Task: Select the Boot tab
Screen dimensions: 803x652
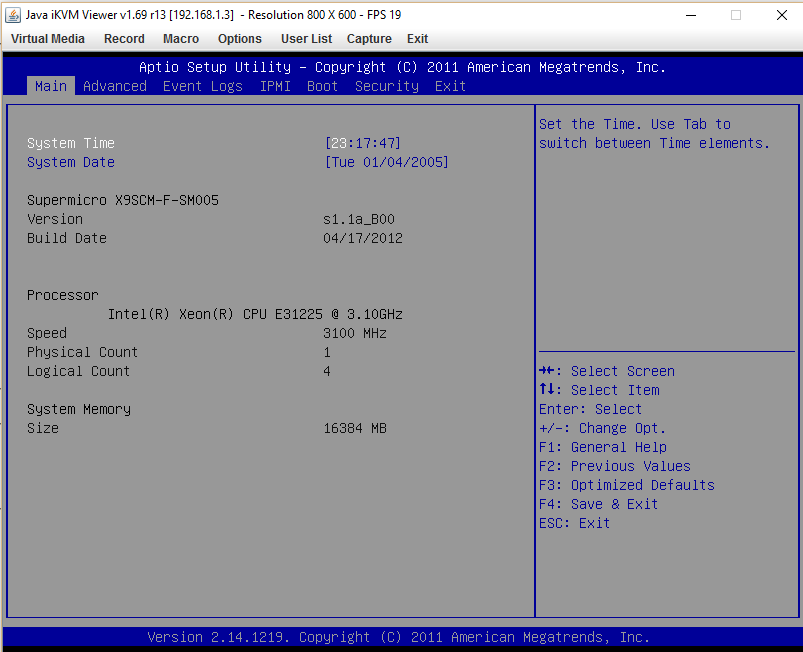Action: point(323,86)
